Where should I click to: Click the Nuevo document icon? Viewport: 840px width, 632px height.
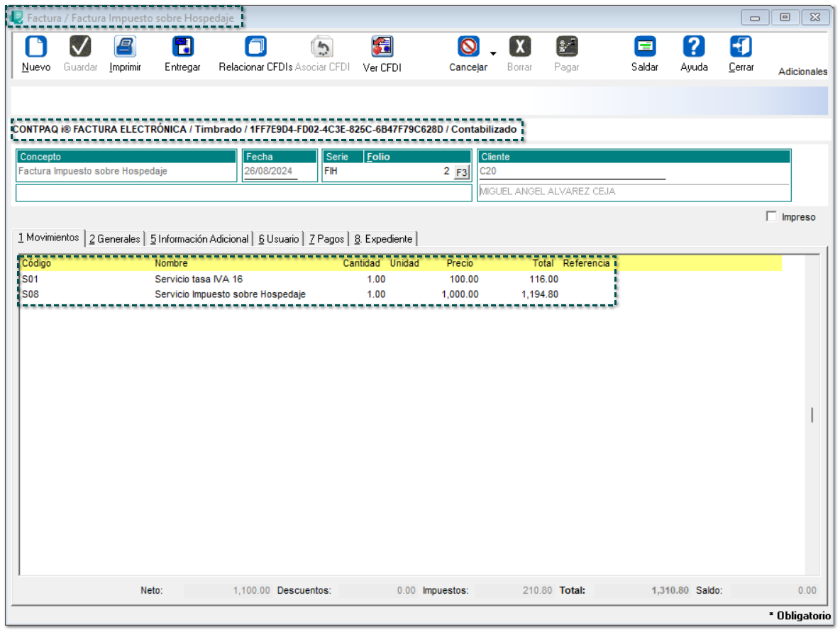35,48
